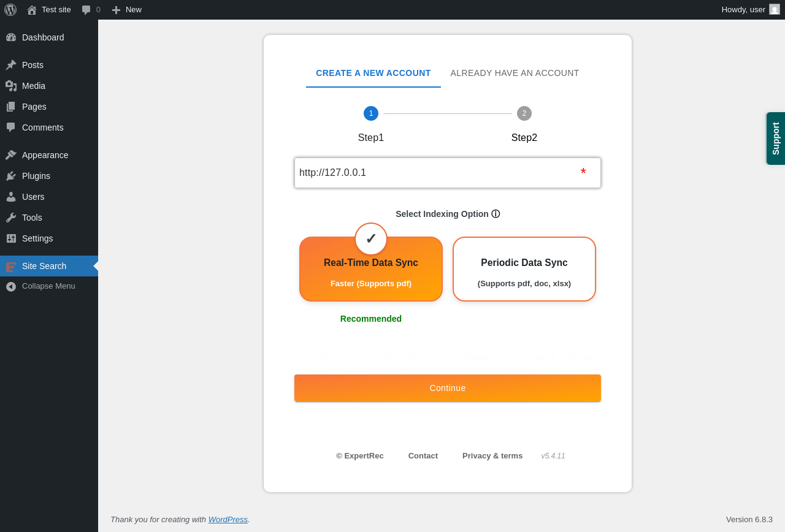Click the orange Continue button

click(448, 388)
